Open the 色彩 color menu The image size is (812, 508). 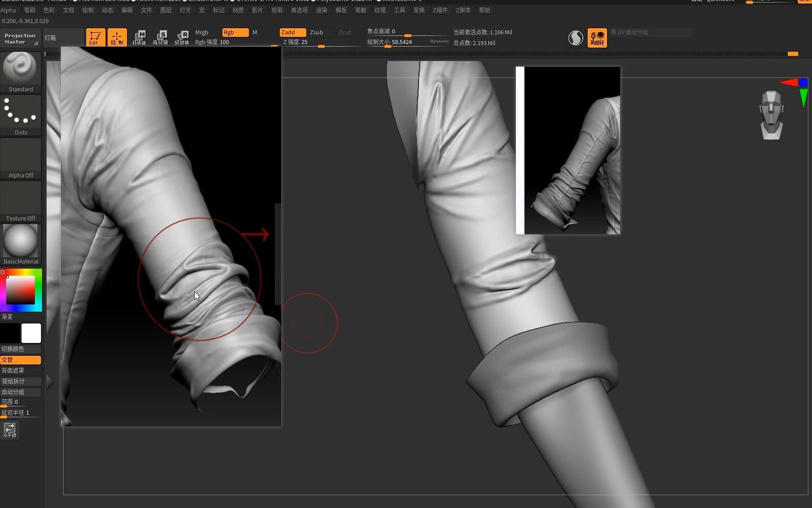[49, 10]
